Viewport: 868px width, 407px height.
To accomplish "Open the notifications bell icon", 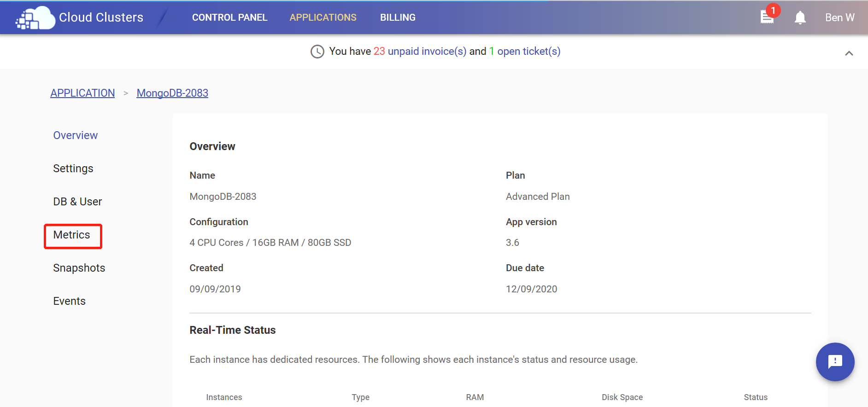I will click(x=800, y=17).
